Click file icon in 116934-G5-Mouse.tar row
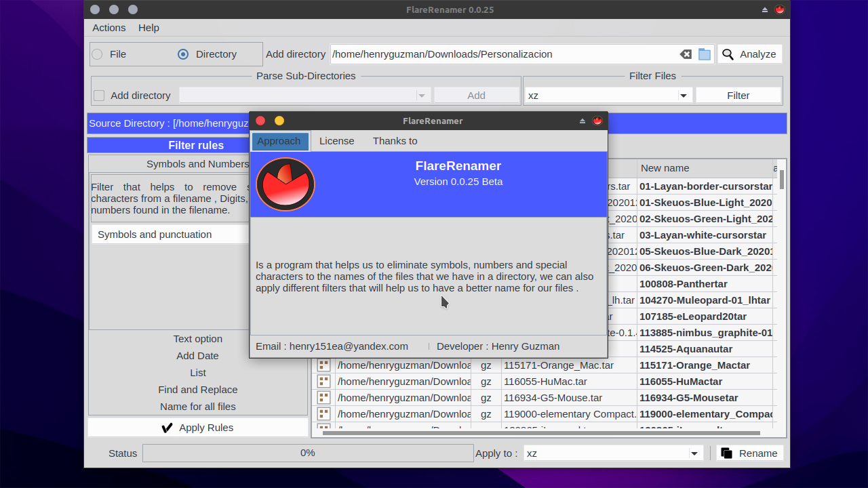868x488 pixels. (323, 398)
